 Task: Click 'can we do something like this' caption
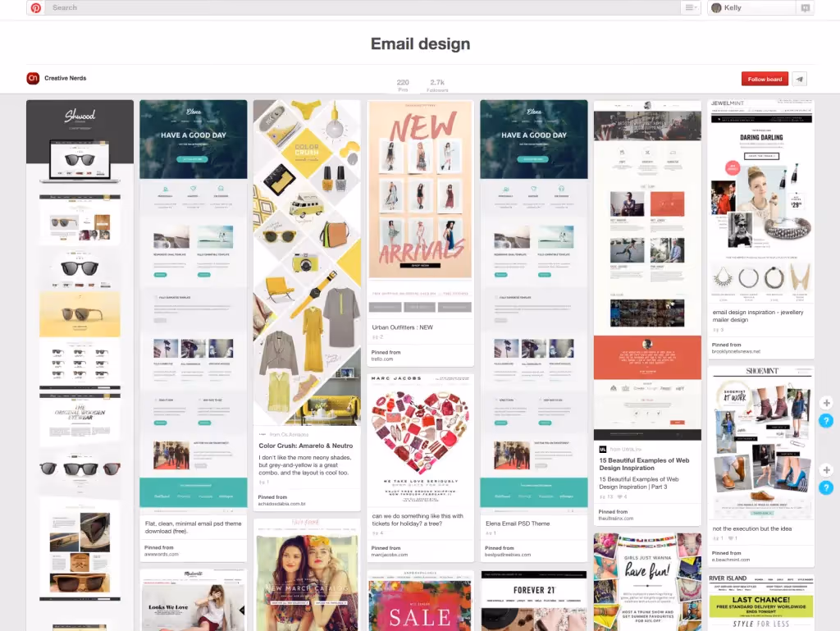(418, 519)
